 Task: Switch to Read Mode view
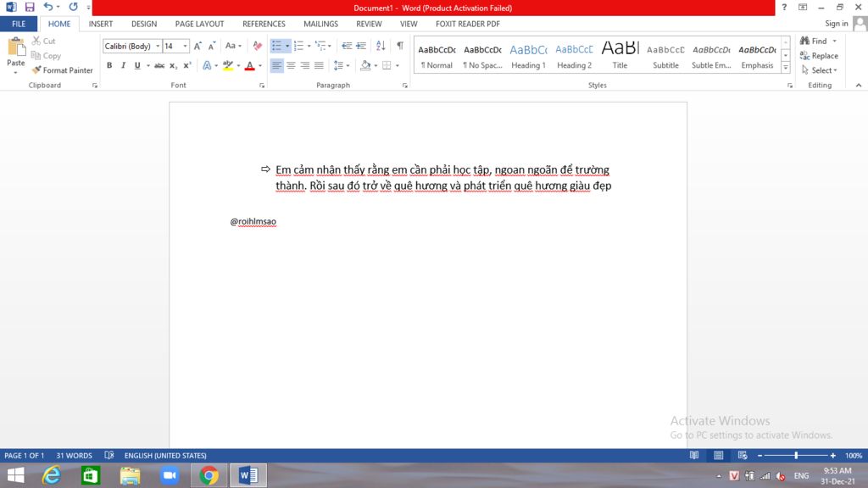coord(693,455)
